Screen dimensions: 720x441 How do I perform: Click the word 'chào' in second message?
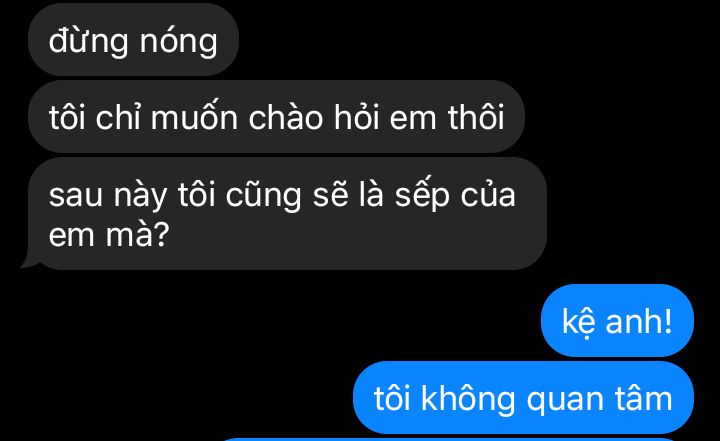(x=286, y=117)
